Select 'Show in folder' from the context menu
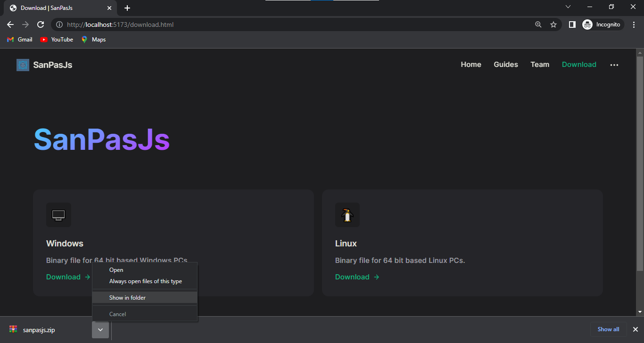 (127, 298)
